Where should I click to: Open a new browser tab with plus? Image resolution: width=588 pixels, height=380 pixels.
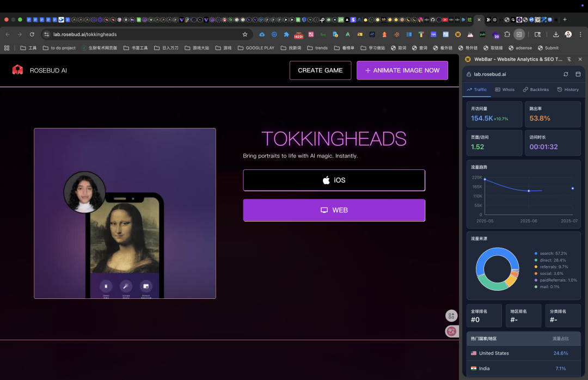[x=565, y=20]
